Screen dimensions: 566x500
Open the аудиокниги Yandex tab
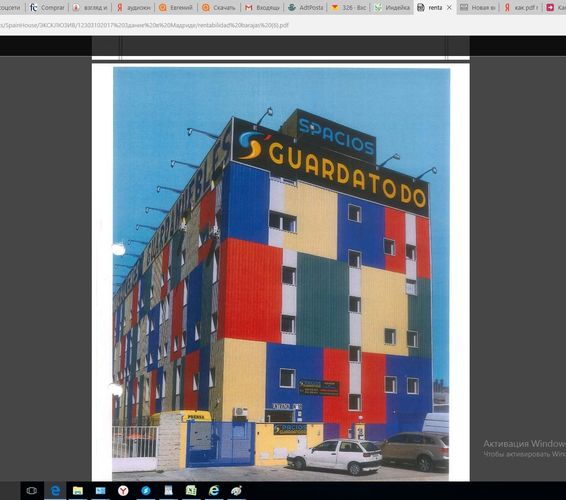tap(133, 7)
